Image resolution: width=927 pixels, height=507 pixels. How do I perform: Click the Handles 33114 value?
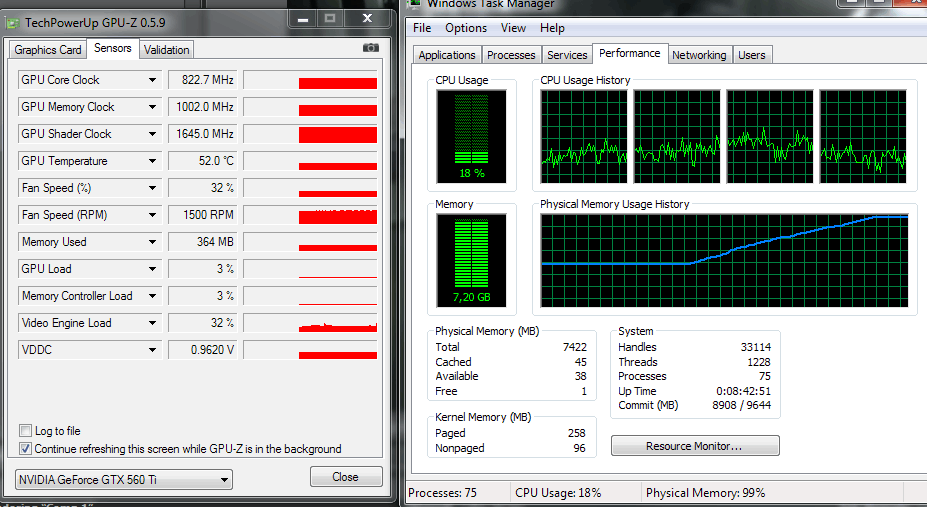pyautogui.click(x=756, y=347)
